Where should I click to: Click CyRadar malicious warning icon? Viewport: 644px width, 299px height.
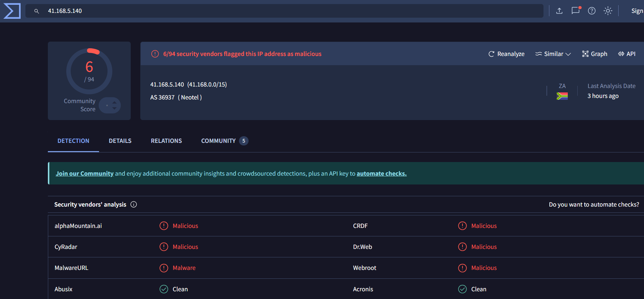click(x=164, y=247)
